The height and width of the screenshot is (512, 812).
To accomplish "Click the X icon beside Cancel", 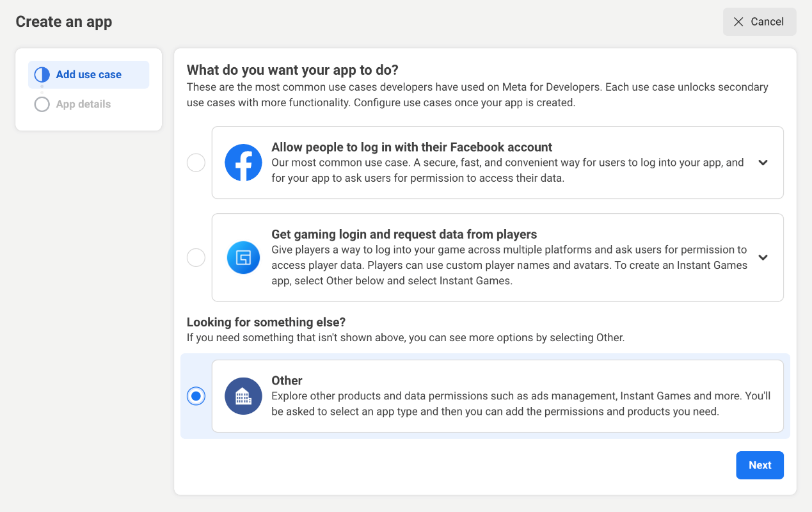I will pos(738,22).
